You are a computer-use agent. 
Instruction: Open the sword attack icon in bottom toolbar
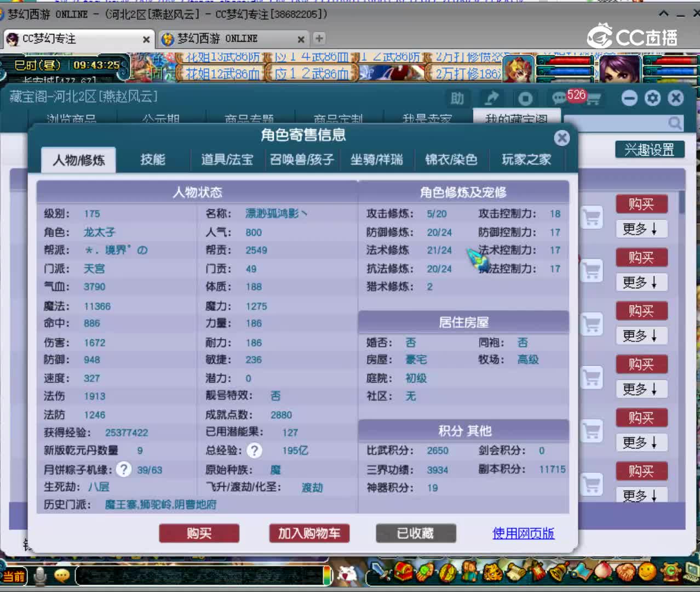[380, 572]
